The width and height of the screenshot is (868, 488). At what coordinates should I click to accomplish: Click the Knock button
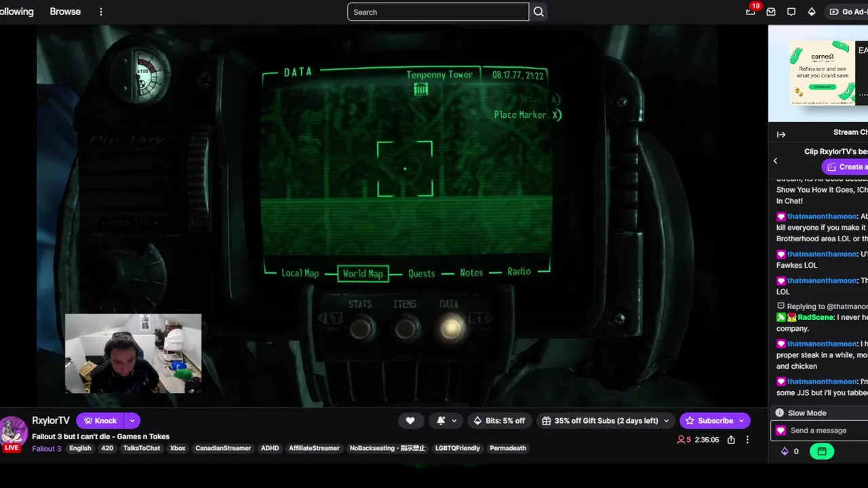(100, 421)
